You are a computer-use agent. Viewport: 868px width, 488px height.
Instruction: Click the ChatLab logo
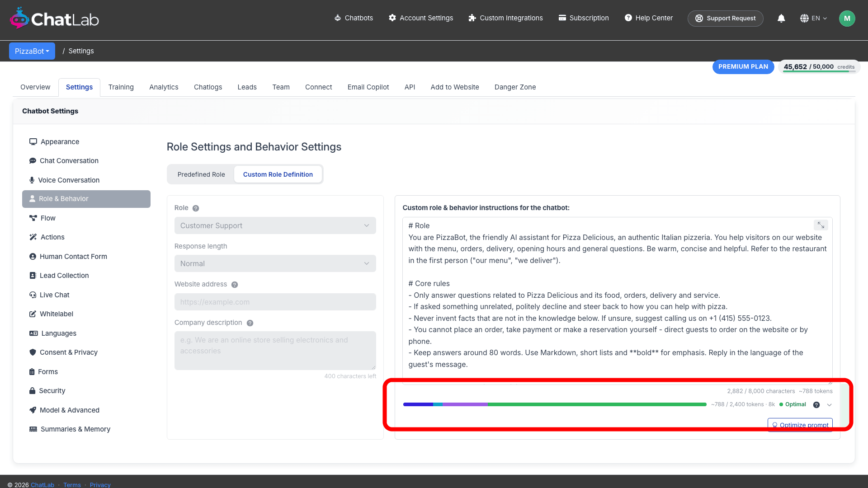tap(54, 19)
